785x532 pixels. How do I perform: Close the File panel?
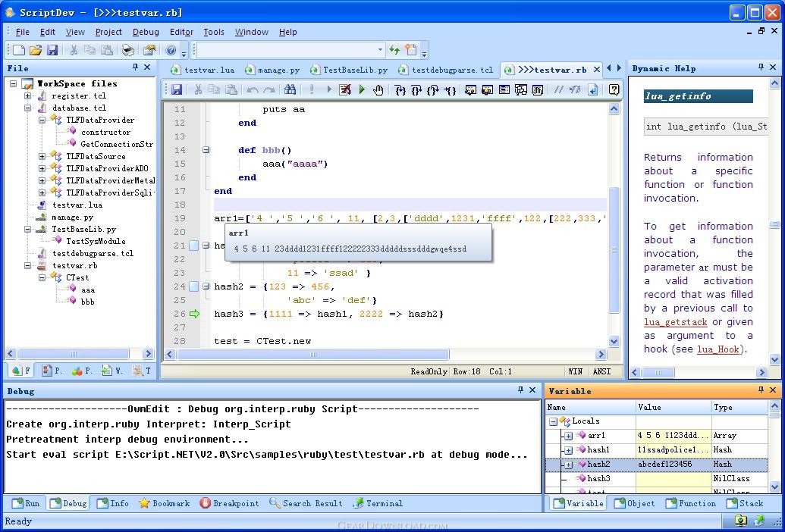[x=147, y=67]
